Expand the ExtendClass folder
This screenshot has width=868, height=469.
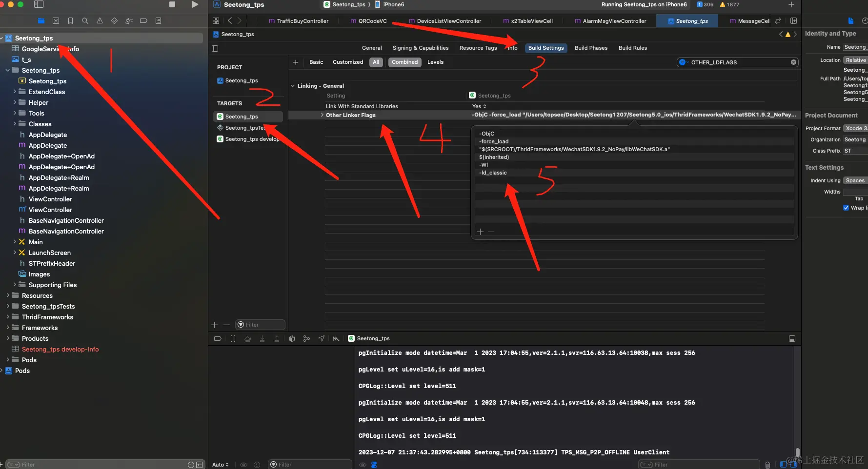(15, 92)
